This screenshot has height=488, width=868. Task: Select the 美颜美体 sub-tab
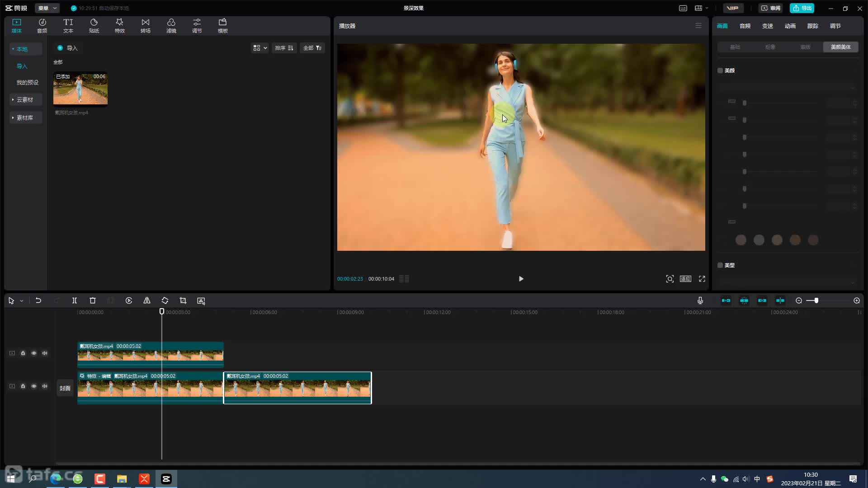pos(841,47)
